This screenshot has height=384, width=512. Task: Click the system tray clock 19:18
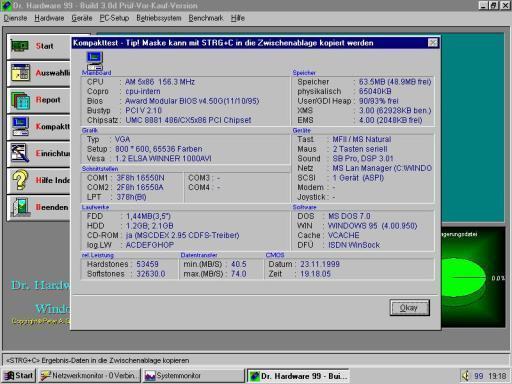(497, 376)
